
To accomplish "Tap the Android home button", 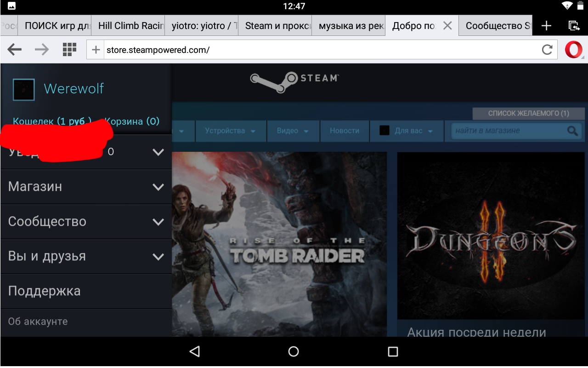I will tap(294, 352).
